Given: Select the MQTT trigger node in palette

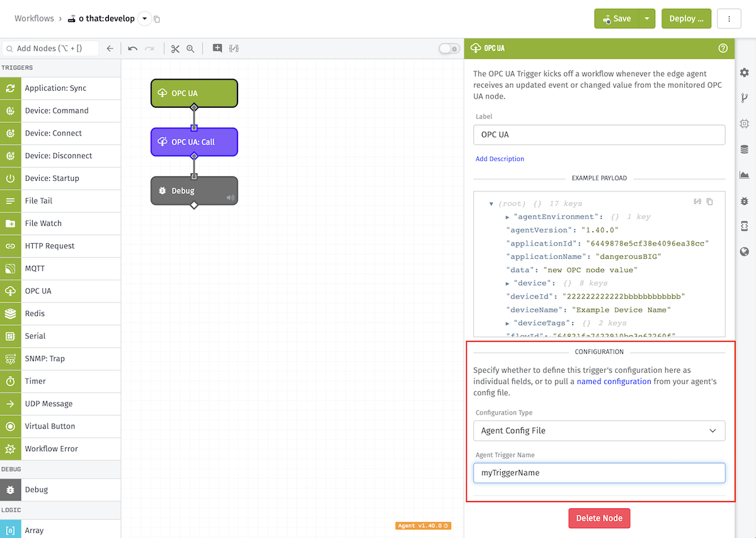Looking at the screenshot, I should click(x=60, y=268).
